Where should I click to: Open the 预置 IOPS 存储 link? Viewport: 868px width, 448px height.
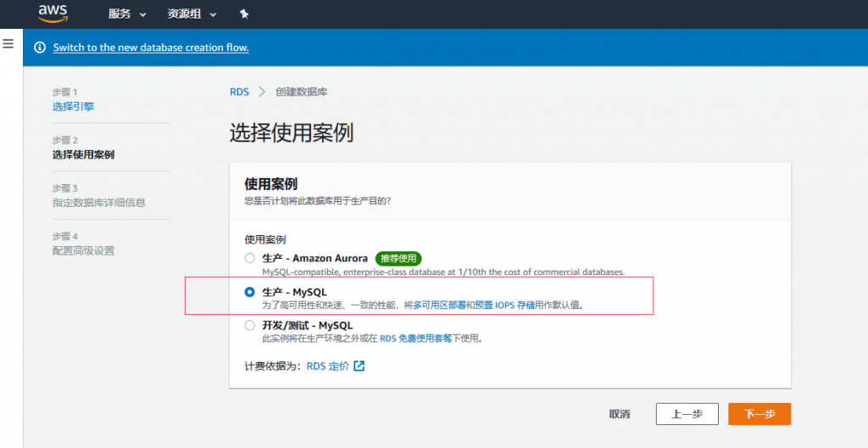tap(505, 305)
